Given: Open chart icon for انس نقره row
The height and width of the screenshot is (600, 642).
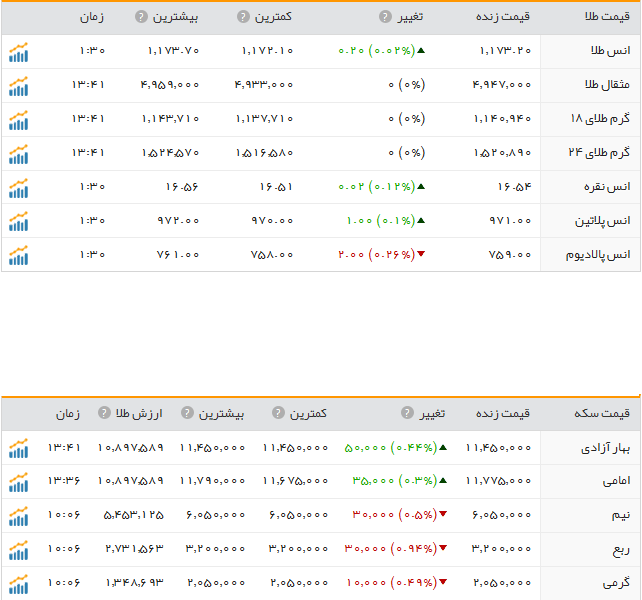Looking at the screenshot, I should pos(18,188).
